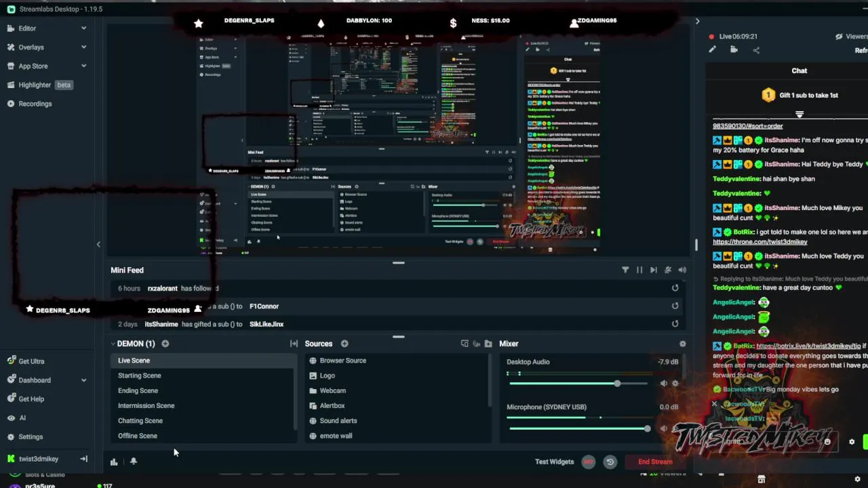Click the Sources mic-and-guest icon
This screenshot has width=868, height=488.
[x=476, y=344]
